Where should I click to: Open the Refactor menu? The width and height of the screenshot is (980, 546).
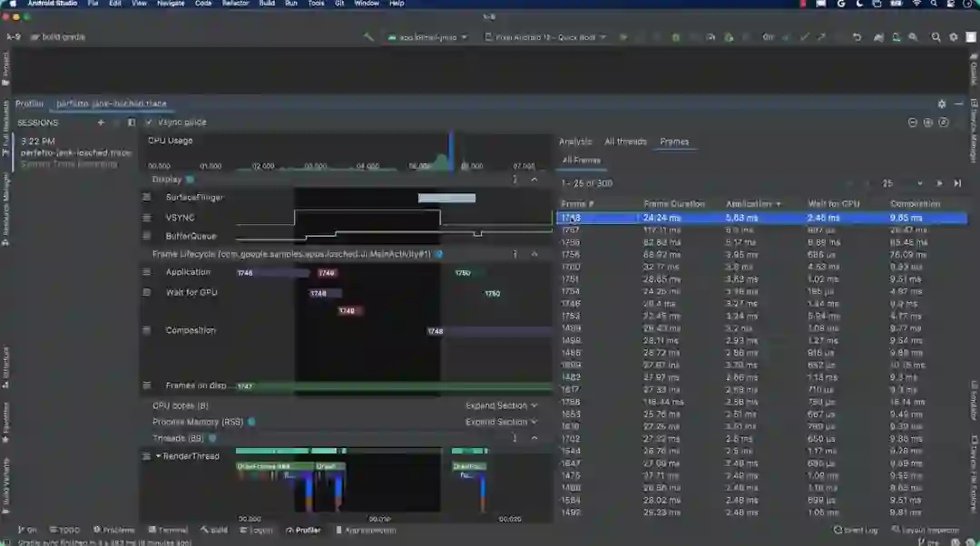235,4
